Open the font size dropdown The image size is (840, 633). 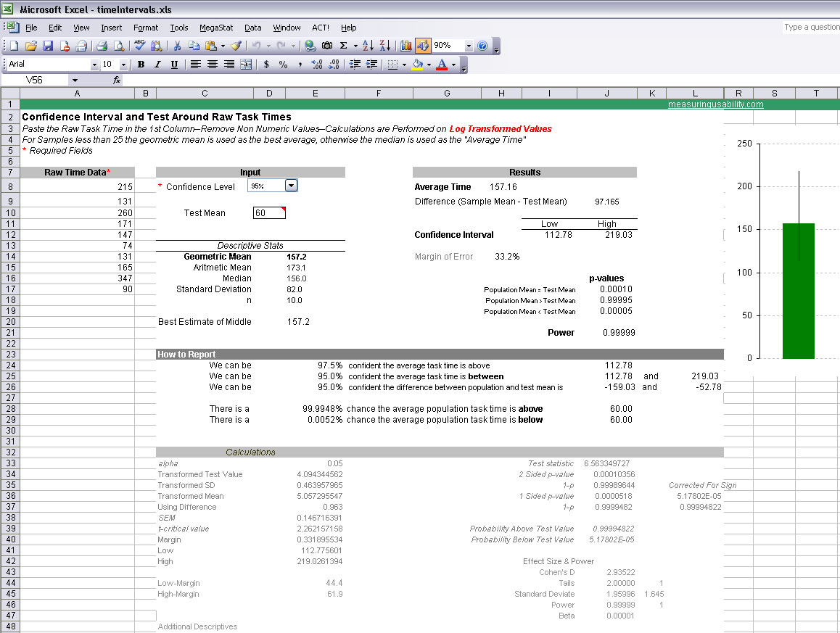point(123,65)
